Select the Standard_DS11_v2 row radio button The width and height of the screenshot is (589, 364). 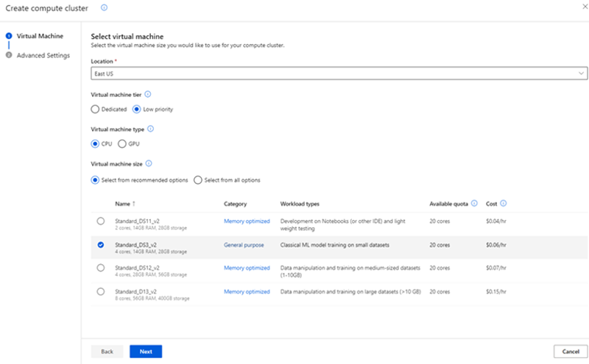[100, 221]
